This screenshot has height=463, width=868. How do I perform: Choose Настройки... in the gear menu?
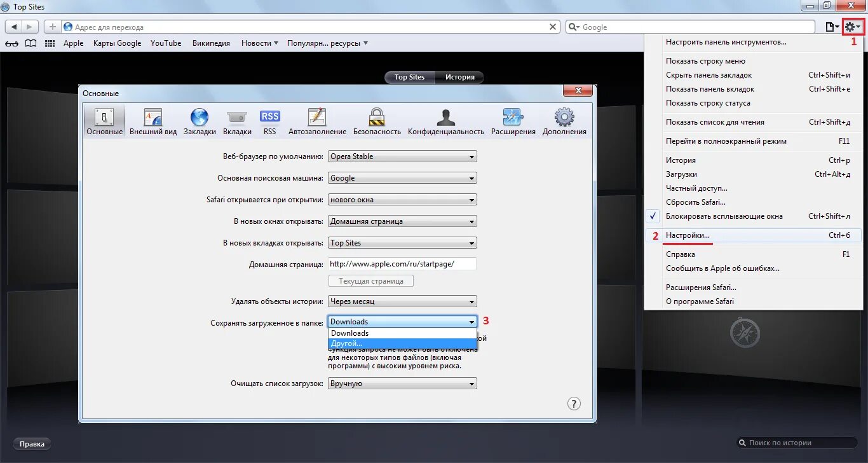pyautogui.click(x=753, y=235)
